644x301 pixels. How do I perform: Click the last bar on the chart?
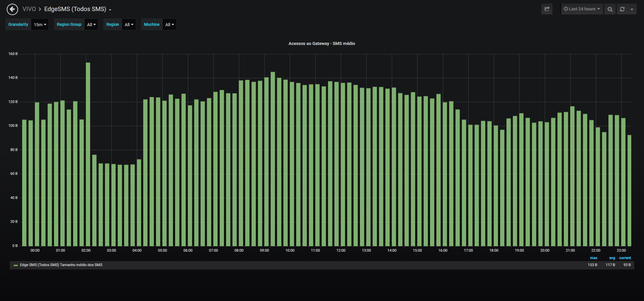(x=629, y=191)
